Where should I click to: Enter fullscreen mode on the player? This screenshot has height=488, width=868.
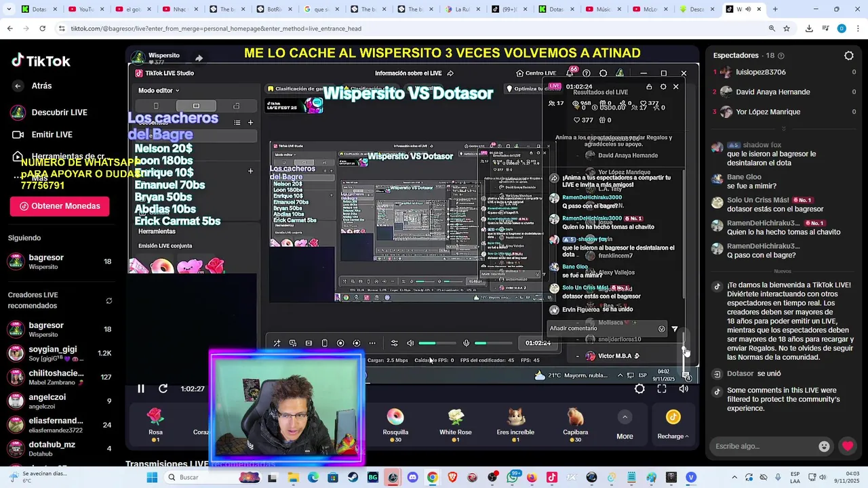[x=662, y=388]
